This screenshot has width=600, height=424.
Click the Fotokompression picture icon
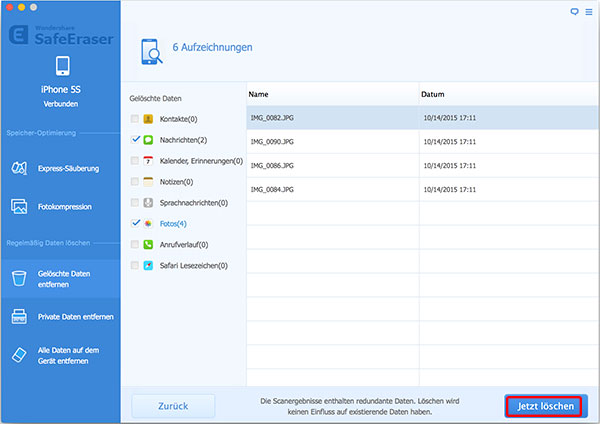[19, 206]
